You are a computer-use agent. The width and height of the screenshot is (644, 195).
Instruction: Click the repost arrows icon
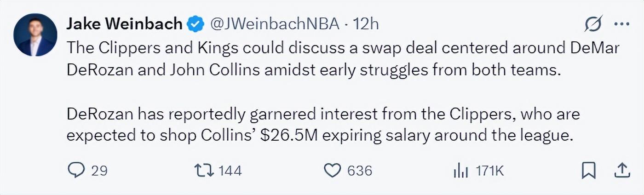coord(205,171)
